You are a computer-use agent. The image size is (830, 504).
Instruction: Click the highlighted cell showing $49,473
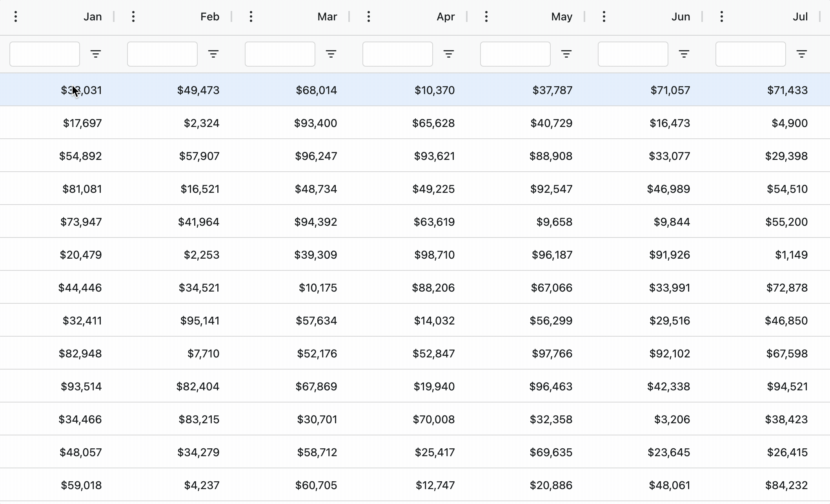tap(198, 90)
